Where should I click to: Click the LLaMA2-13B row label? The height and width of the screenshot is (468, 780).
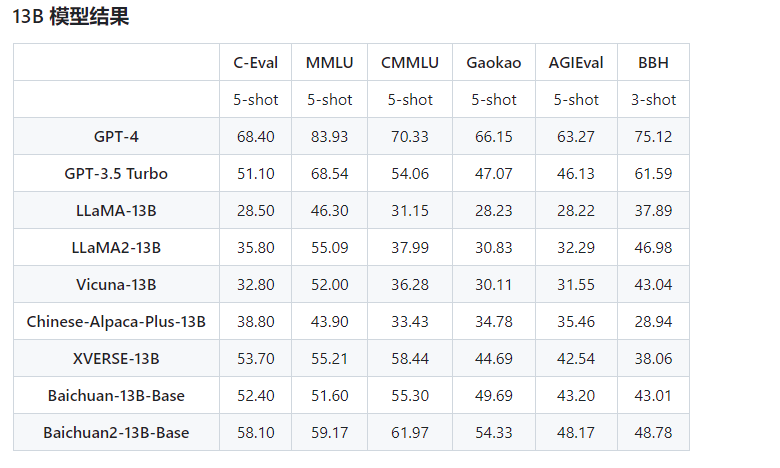coord(116,247)
